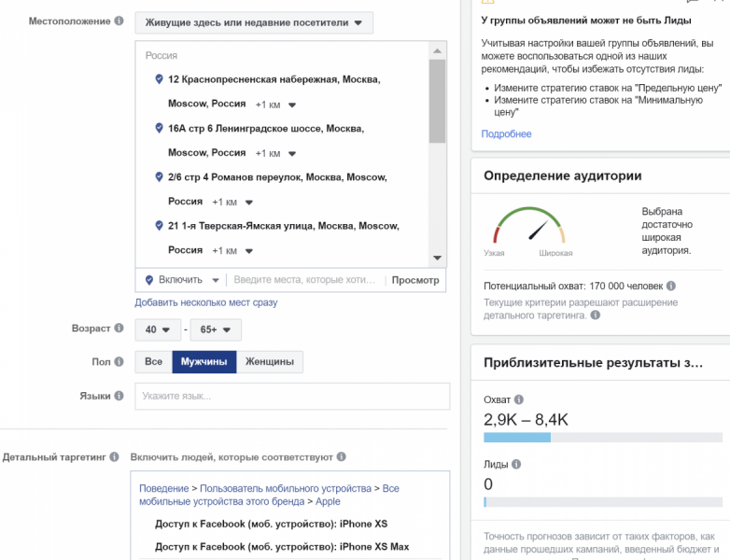Image resolution: width=730 pixels, height=560 pixels.
Task: Click info icon next to Возраст
Action: click(119, 329)
